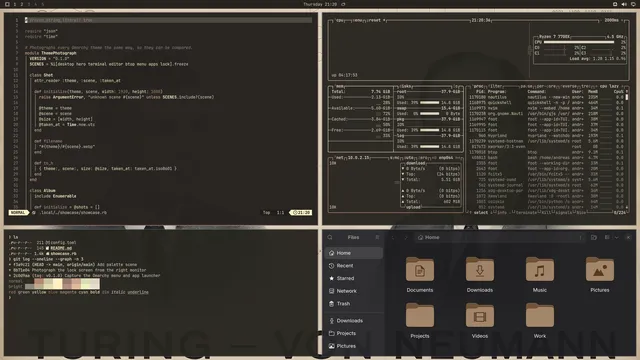Open the Downloads bookmark in Files sidebar
640x360 pixels.
pos(354,321)
